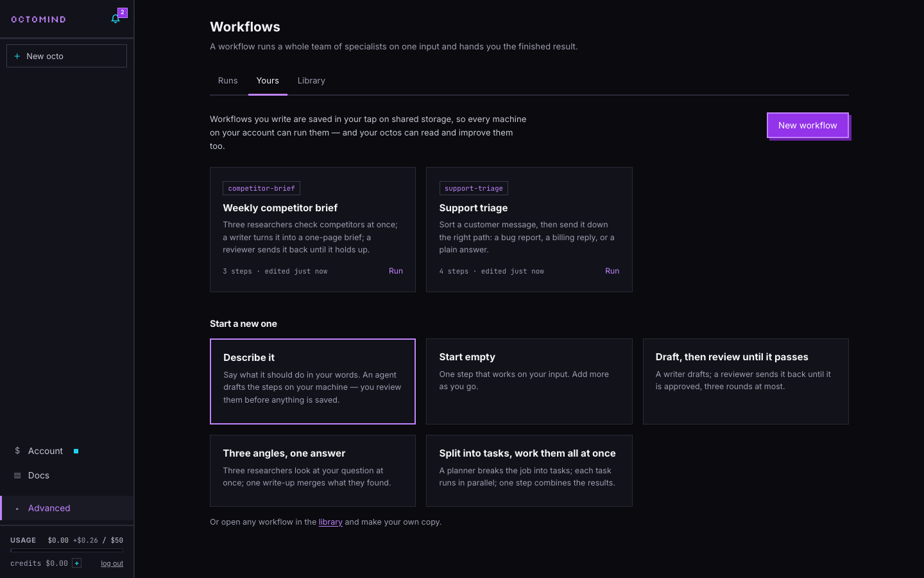Screen dimensions: 924x578
Task: Click the USAGE label
Action: 23,540
